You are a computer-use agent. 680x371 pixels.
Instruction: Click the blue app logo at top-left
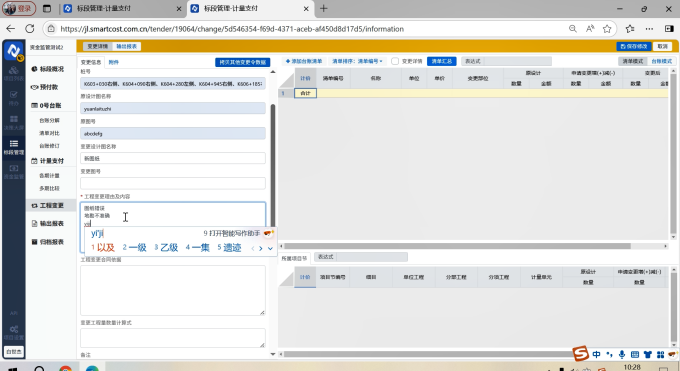click(13, 51)
